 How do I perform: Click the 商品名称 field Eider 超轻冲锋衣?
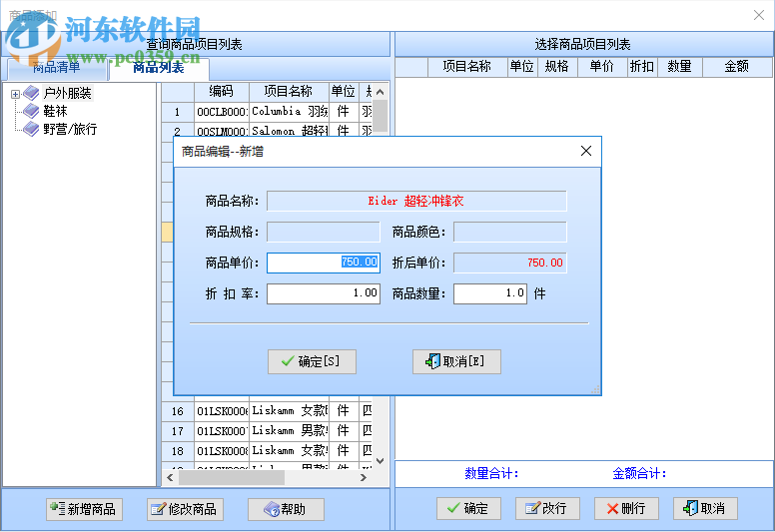[x=416, y=201]
